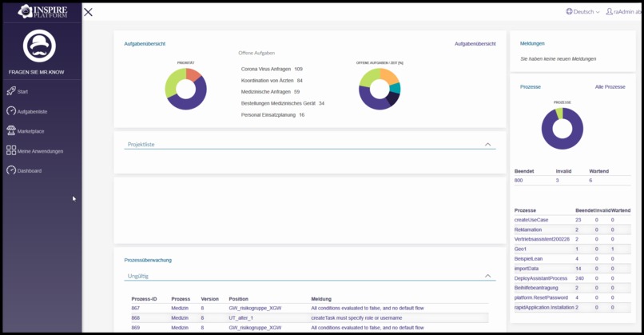Click the Offene Aufgaben / Zeit donut chart
Screen dimensions: 644x335
(x=380, y=89)
